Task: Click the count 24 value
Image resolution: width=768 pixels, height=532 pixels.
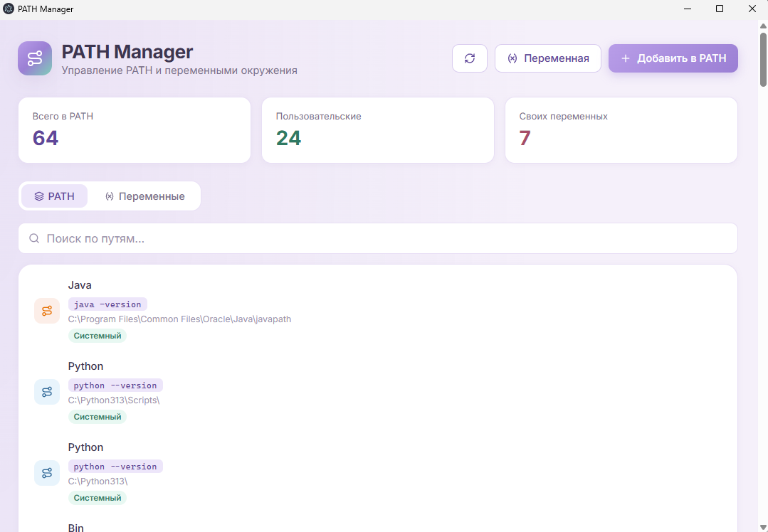Action: point(288,138)
